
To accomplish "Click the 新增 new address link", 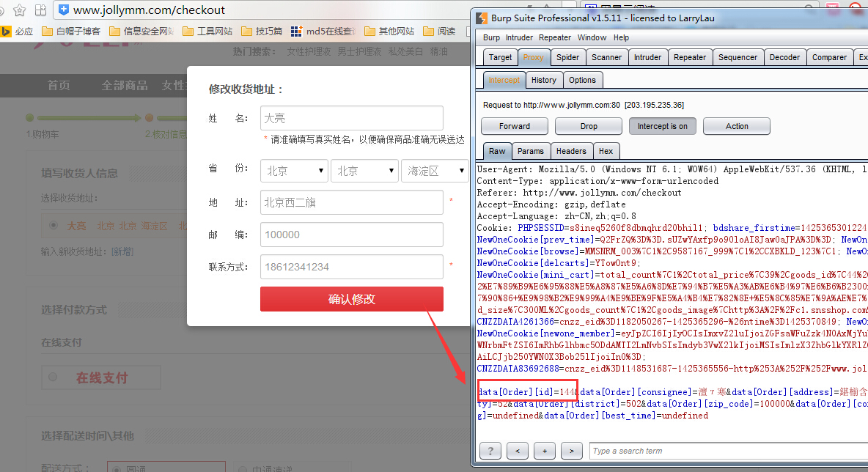I will pos(122,252).
